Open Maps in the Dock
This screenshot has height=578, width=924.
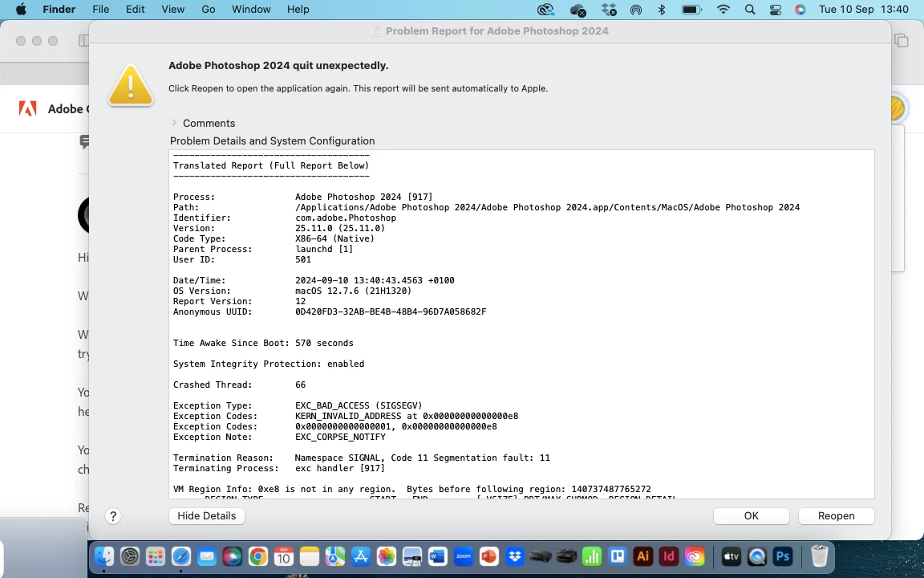pos(334,556)
